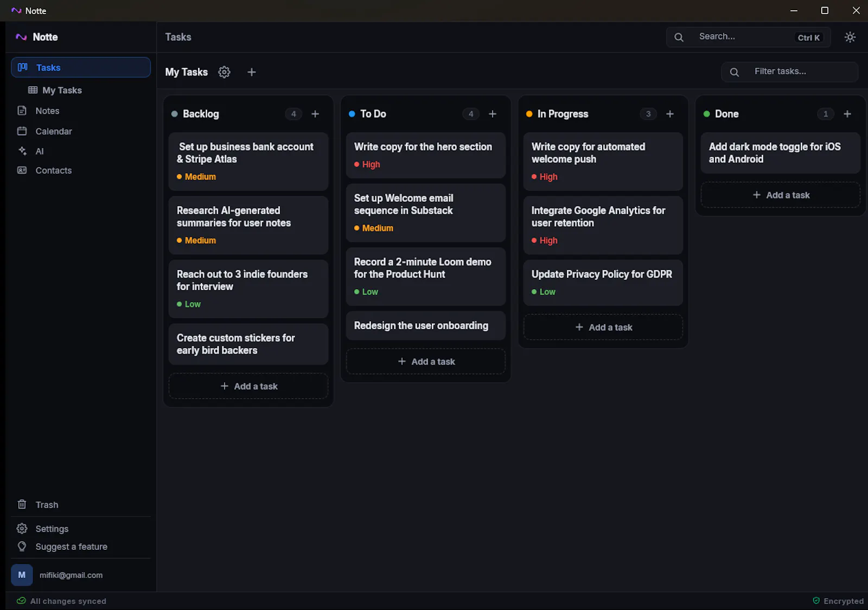The height and width of the screenshot is (610, 868).
Task: Click the table icon beside My Tasks in sidebar
Action: [33, 90]
